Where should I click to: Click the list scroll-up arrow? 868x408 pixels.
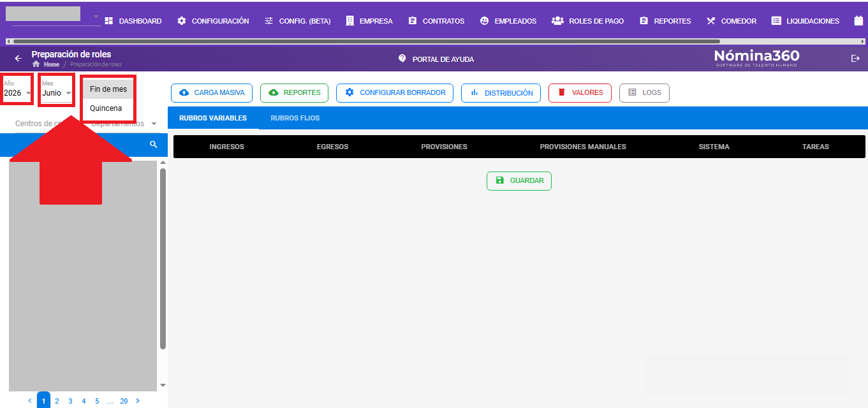tap(163, 163)
